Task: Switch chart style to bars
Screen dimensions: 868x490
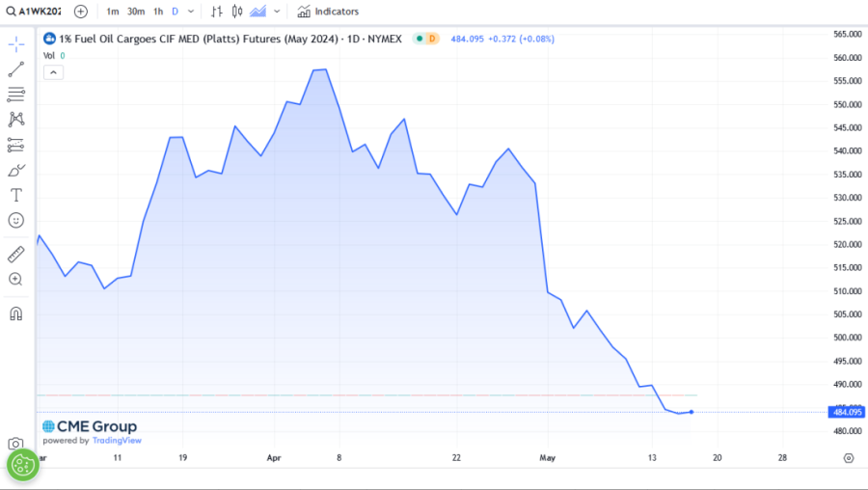Action: (x=216, y=12)
